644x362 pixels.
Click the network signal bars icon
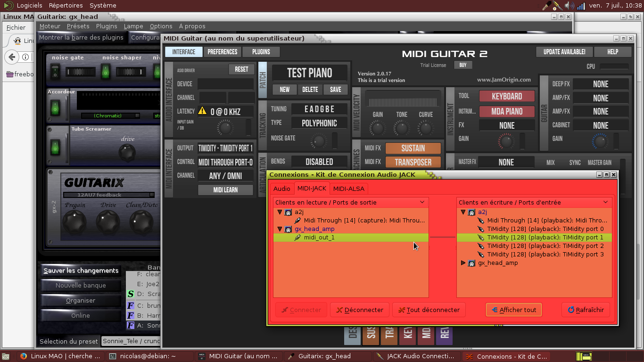[581, 6]
